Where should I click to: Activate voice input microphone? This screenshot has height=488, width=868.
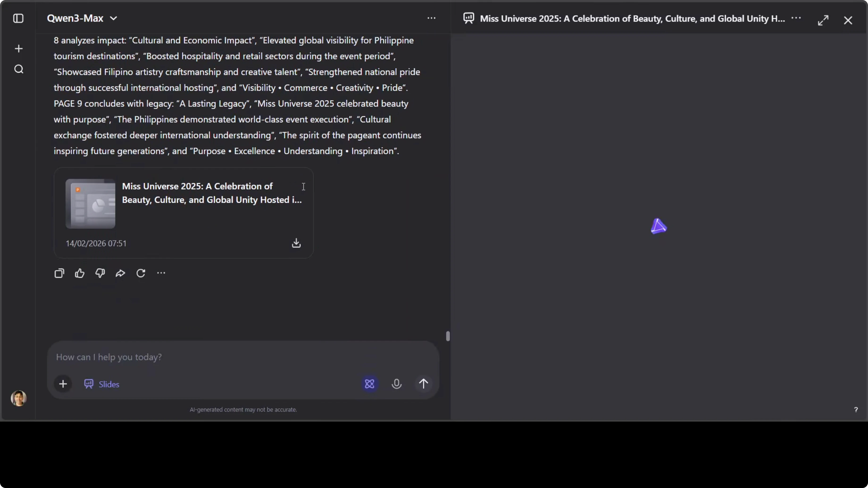pyautogui.click(x=396, y=384)
